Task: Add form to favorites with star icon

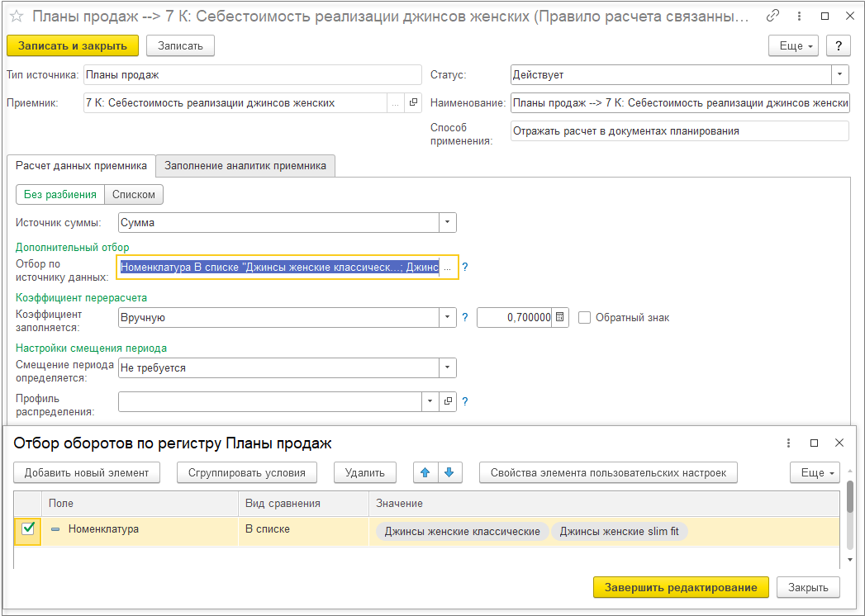Action: (16, 16)
